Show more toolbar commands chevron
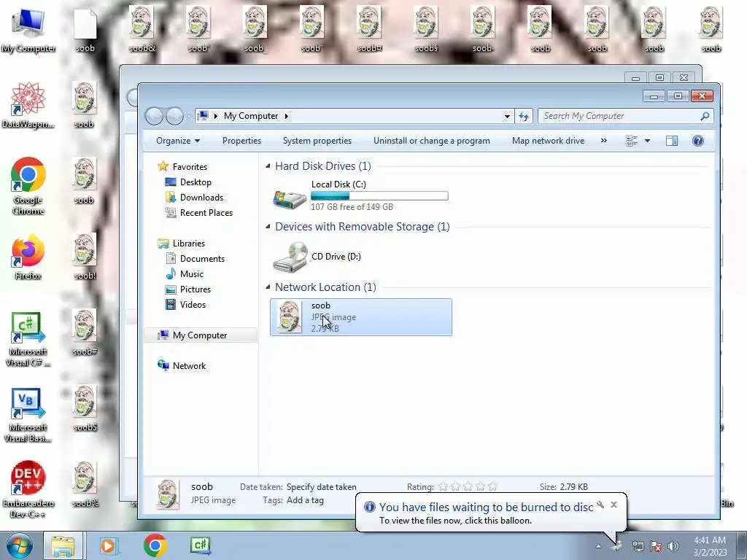 (603, 141)
